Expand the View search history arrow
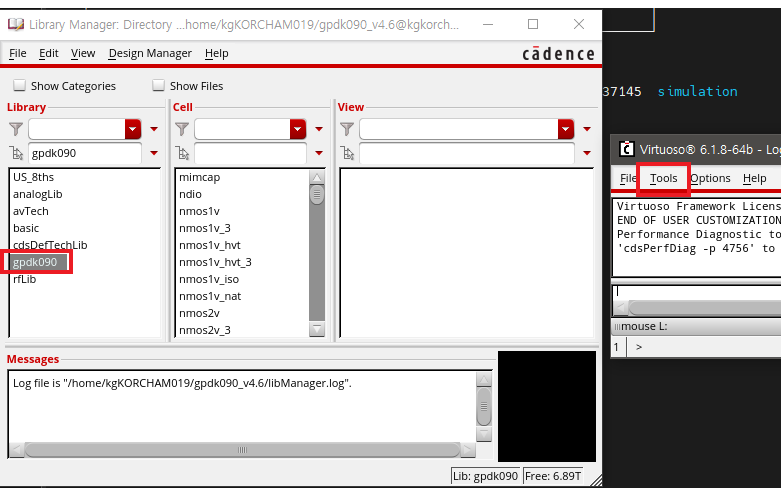781x499 pixels. [x=587, y=153]
